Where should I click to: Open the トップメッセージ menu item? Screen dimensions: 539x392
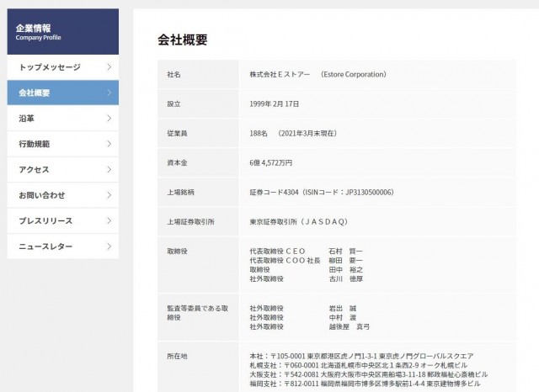click(63, 67)
